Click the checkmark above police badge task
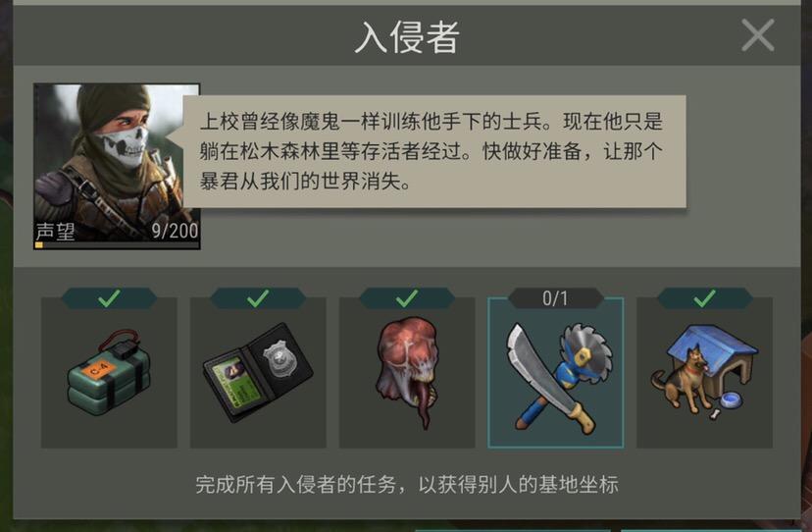 [x=258, y=298]
